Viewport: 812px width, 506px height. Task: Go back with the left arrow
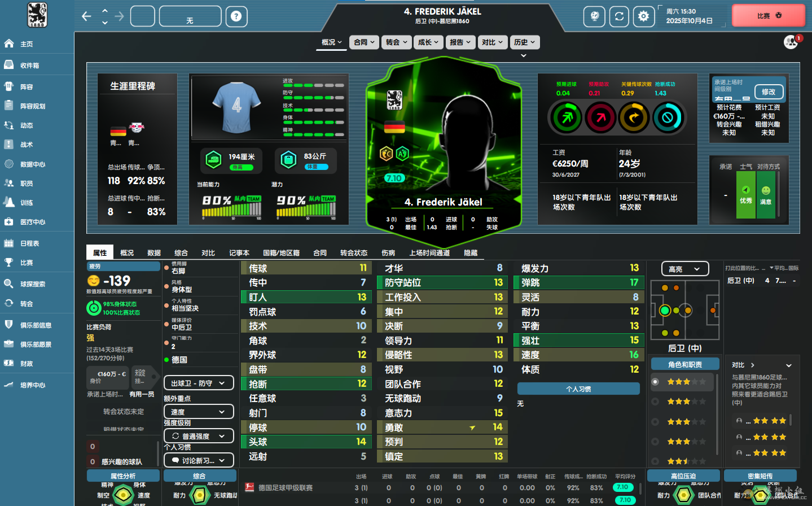[x=86, y=16]
